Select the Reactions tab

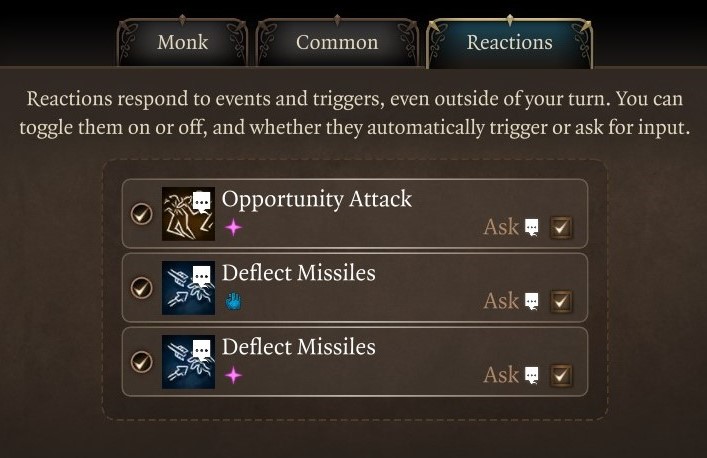(x=509, y=43)
